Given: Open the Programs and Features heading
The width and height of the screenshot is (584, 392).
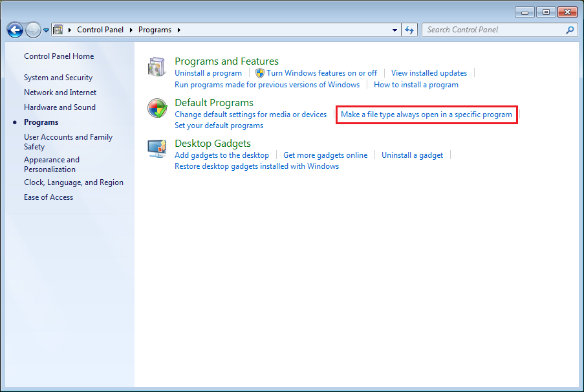Looking at the screenshot, I should [226, 61].
